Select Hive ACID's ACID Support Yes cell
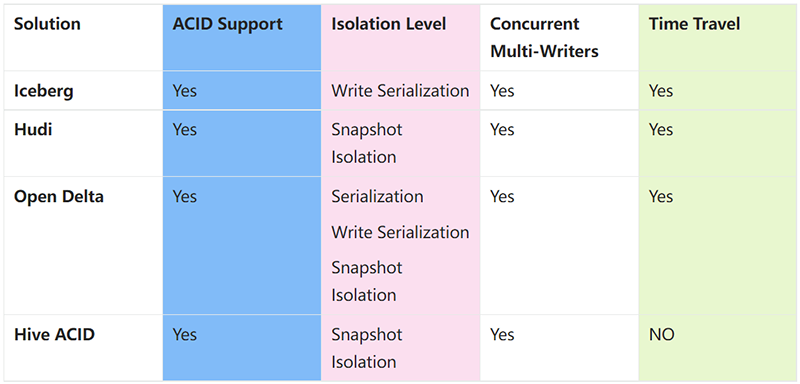Image resolution: width=800 pixels, height=384 pixels. click(x=185, y=335)
